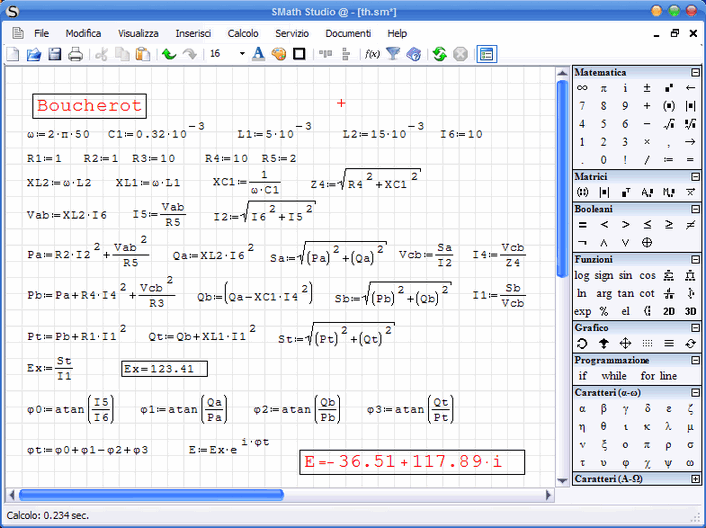Open the font size 16 dropdown
The height and width of the screenshot is (528, 706).
242,54
